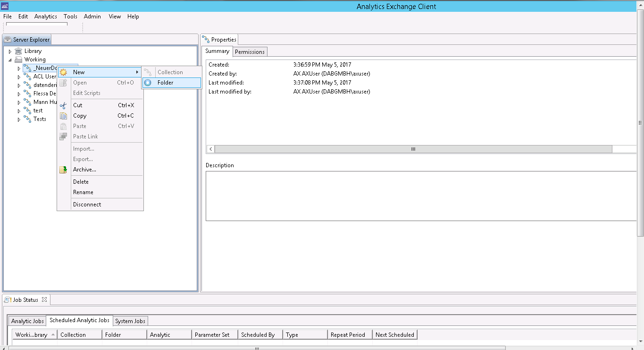Select the Scheduled Analytic Jobs tab
The height and width of the screenshot is (350, 644).
click(x=79, y=320)
